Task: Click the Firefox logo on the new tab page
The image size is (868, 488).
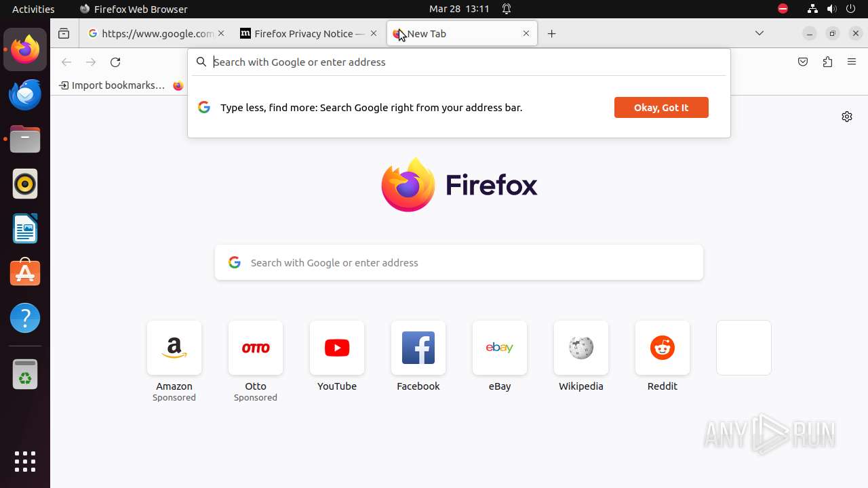Action: pyautogui.click(x=459, y=184)
